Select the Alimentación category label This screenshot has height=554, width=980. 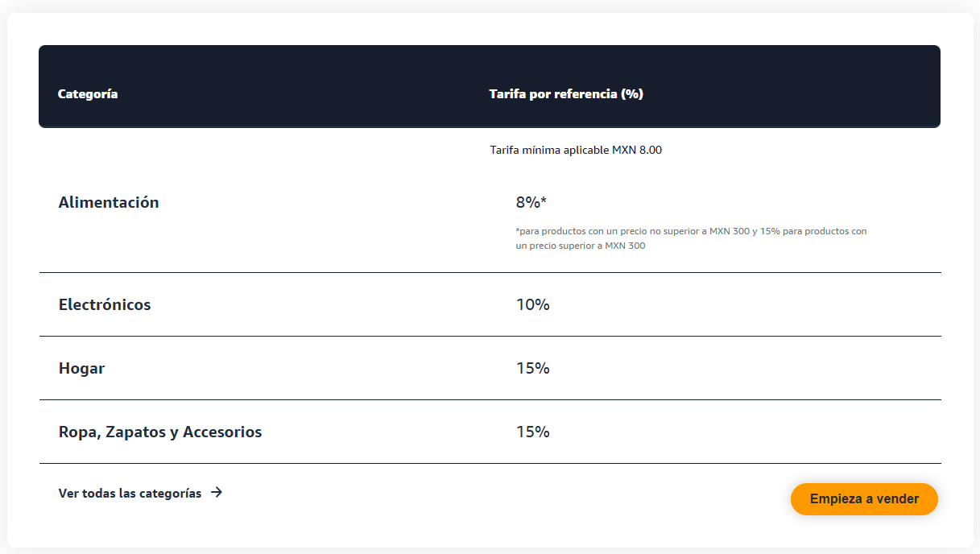click(109, 203)
